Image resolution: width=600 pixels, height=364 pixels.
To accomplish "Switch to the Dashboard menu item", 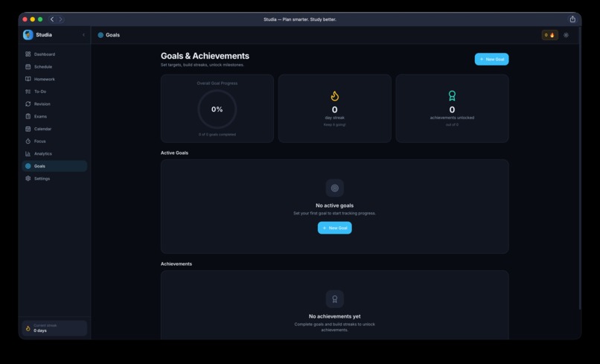I will pyautogui.click(x=55, y=54).
